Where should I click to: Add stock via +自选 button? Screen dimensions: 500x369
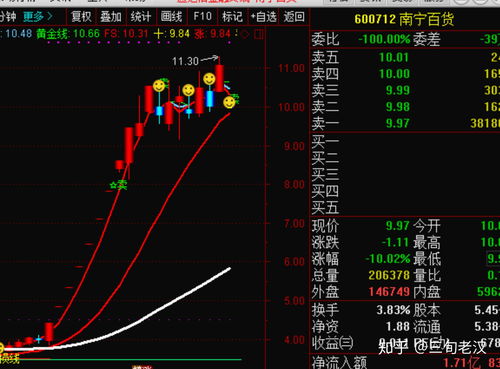[x=263, y=16]
